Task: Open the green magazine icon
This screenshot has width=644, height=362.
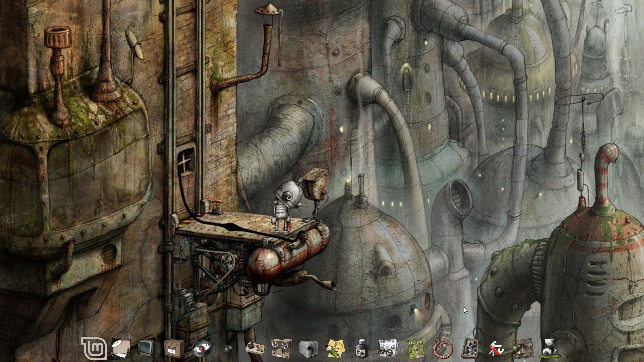Action: [x=415, y=349]
